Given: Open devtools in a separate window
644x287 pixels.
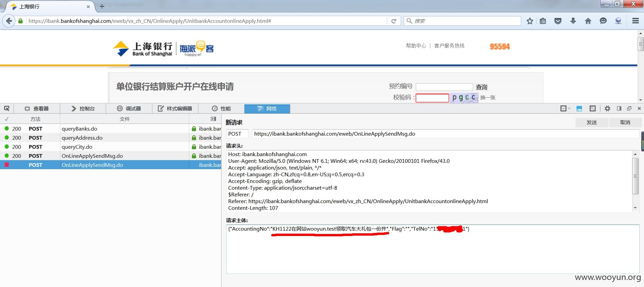Looking at the screenshot, I should point(629,108).
